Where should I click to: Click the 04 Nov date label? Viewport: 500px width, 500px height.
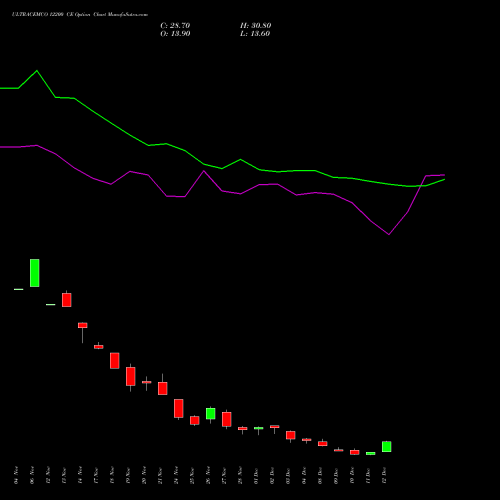(x=16, y=475)
